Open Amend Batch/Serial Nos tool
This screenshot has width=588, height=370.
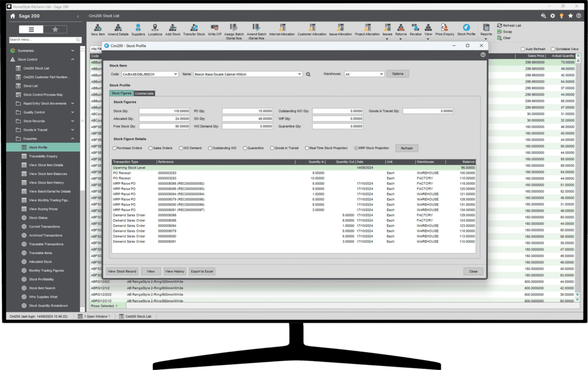point(257,32)
